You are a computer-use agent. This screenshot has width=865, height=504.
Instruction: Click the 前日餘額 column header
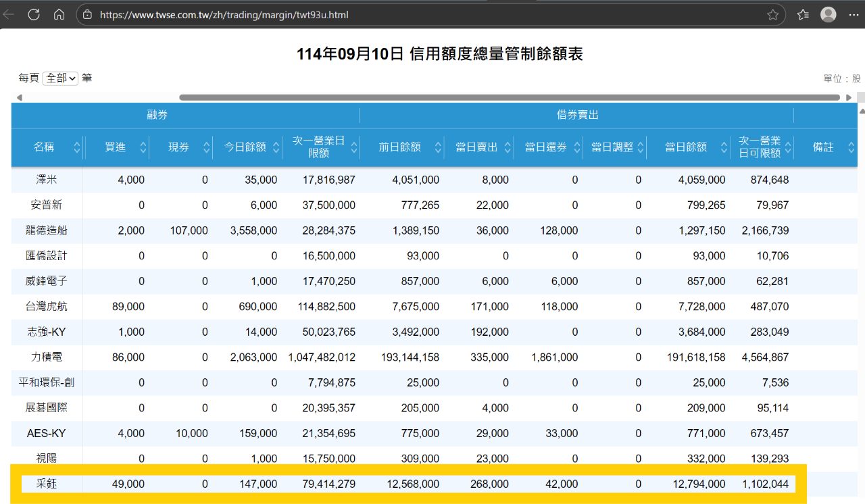coord(400,147)
